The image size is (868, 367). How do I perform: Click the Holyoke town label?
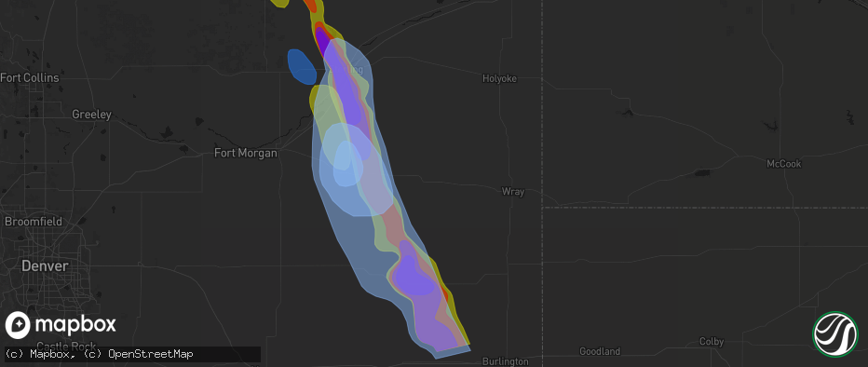click(499, 78)
